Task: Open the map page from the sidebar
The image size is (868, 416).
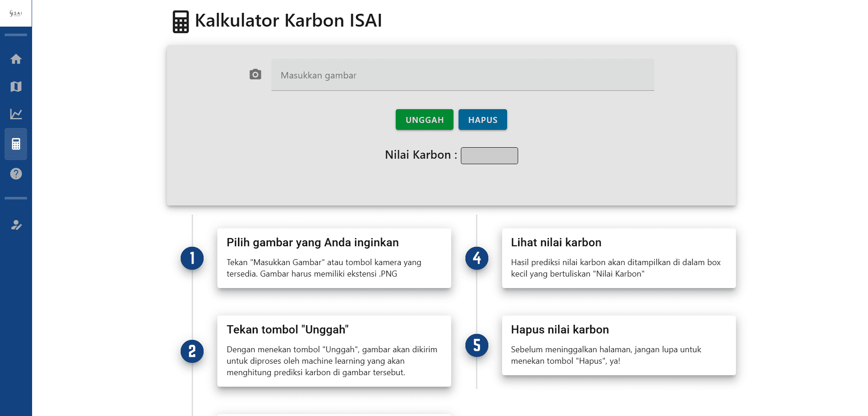Action: pyautogui.click(x=16, y=86)
